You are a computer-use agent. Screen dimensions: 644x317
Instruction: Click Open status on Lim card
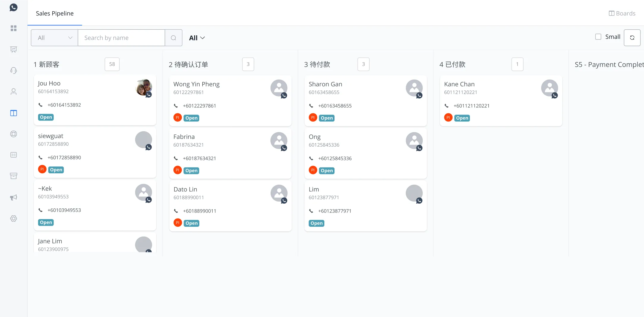click(x=317, y=223)
